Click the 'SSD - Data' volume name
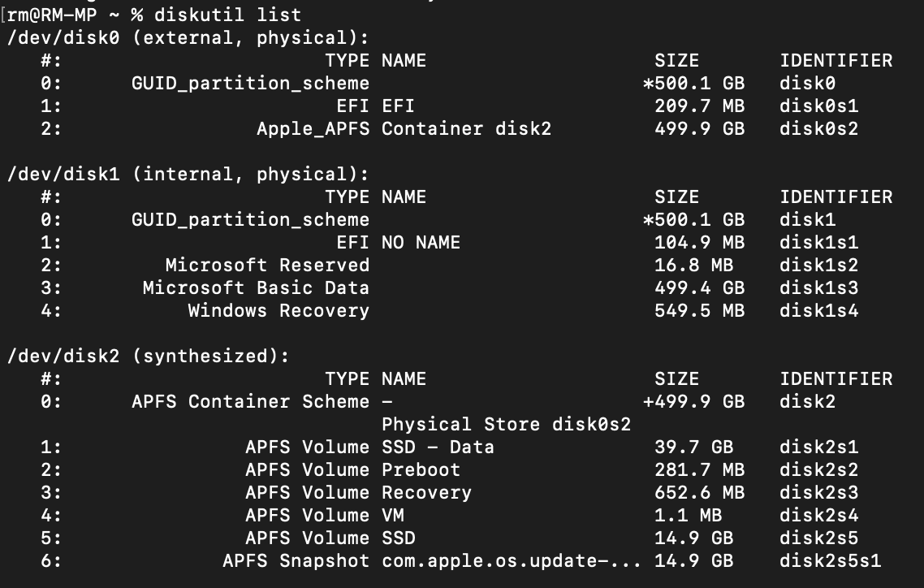The width and height of the screenshot is (924, 588). point(438,447)
